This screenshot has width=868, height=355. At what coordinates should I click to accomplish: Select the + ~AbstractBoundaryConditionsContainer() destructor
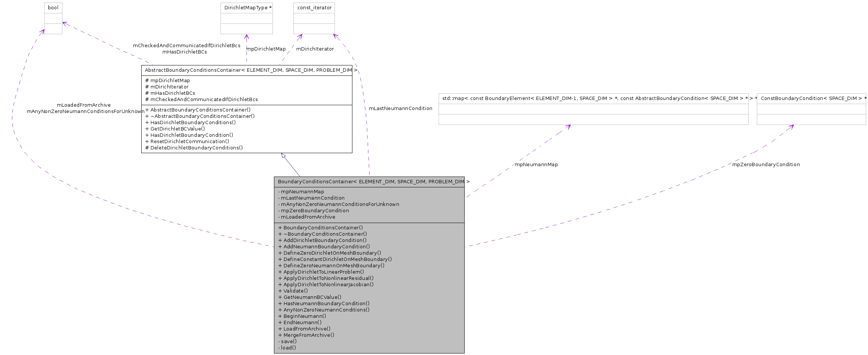[200, 116]
